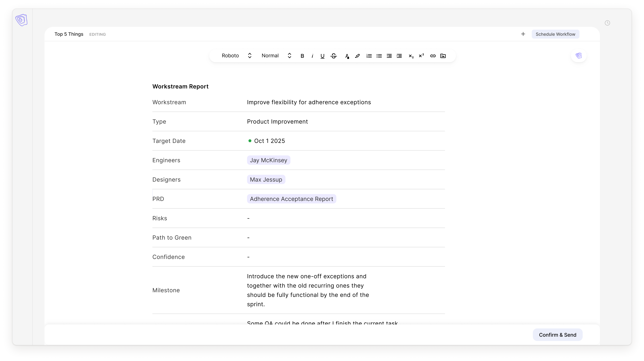The width and height of the screenshot is (644, 361).
Task: Toggle italic formatting
Action: [312, 56]
